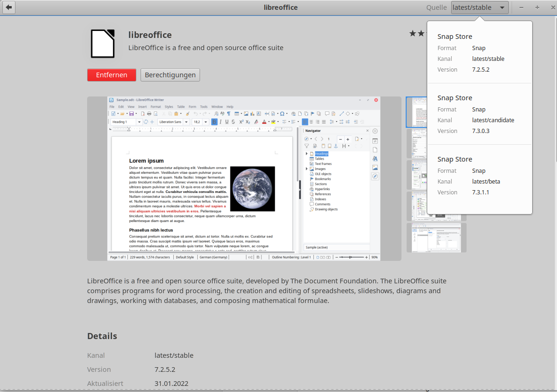
Task: Click the '31.01.2022' Aktualisiert date
Action: (x=171, y=384)
